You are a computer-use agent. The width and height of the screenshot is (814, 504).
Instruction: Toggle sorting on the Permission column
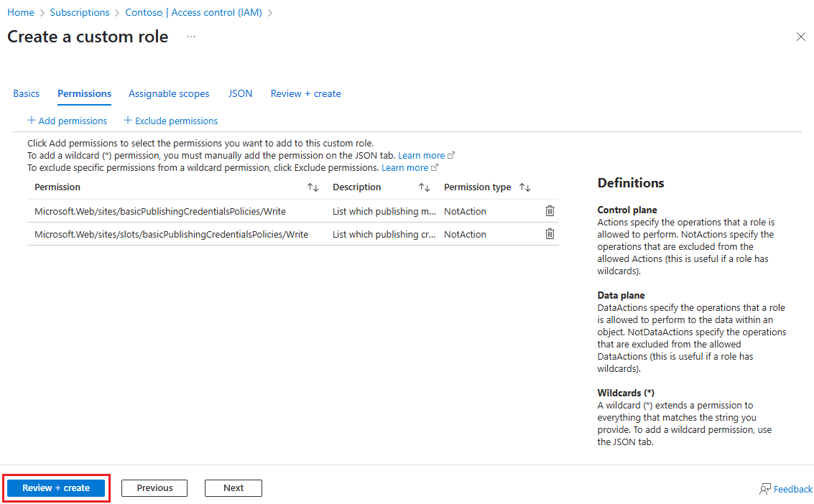pyautogui.click(x=313, y=187)
